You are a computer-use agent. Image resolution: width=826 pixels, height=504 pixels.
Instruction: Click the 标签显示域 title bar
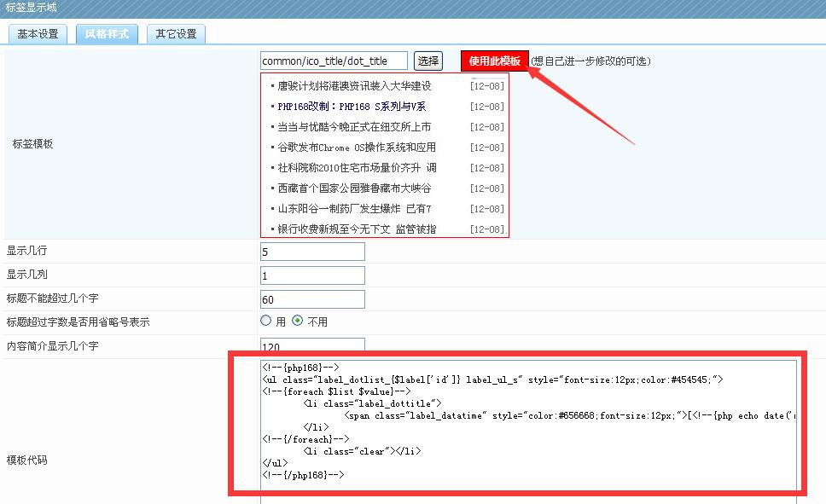[x=31, y=7]
